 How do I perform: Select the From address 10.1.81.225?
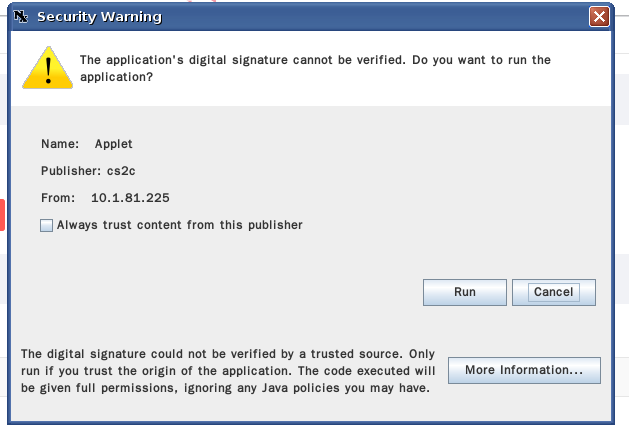130,198
